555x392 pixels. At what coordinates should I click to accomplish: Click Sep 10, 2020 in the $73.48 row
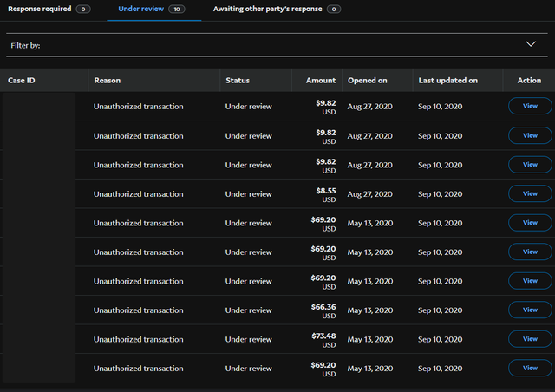(x=440, y=339)
